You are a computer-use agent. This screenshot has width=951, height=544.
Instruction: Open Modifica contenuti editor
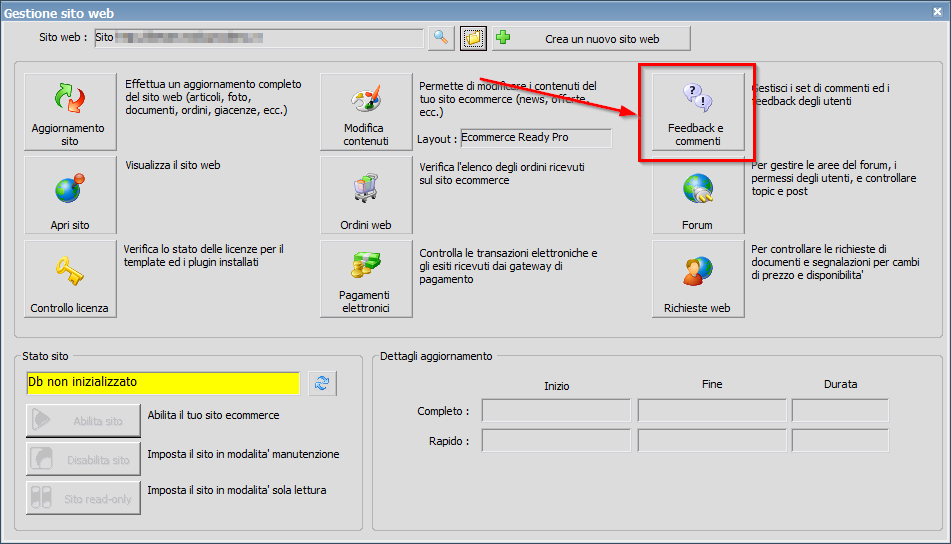(366, 112)
